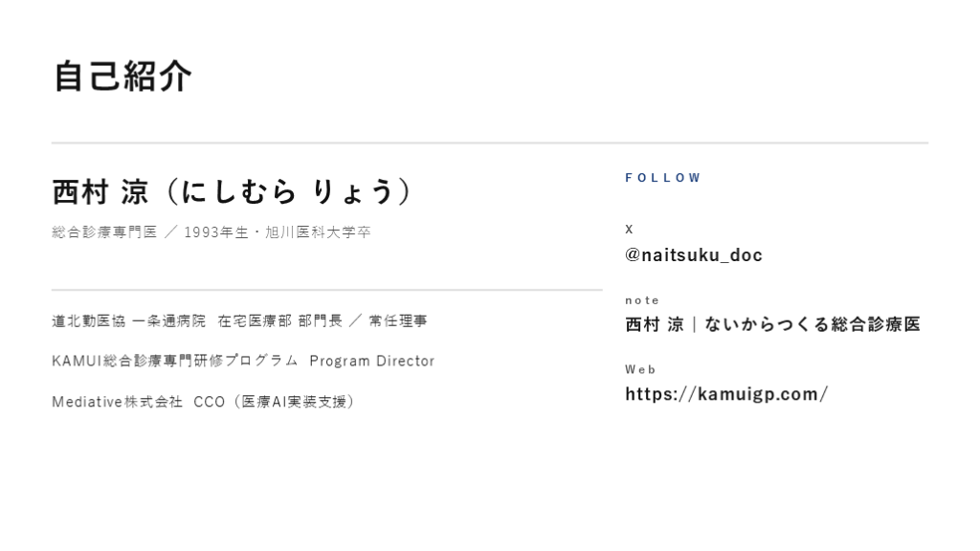Open the note link 西村 涼｜ないからつくる総合診療医

click(772, 324)
